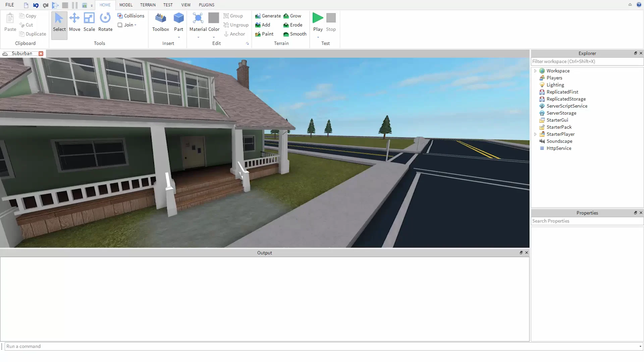Viewport: 644px width, 362px height.
Task: Select the Move tool
Action: click(74, 22)
